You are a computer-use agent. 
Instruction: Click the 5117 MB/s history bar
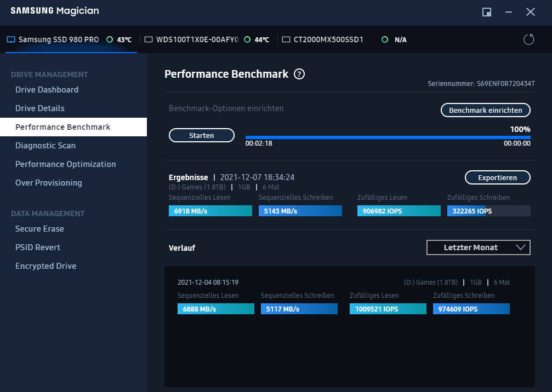[x=299, y=309]
